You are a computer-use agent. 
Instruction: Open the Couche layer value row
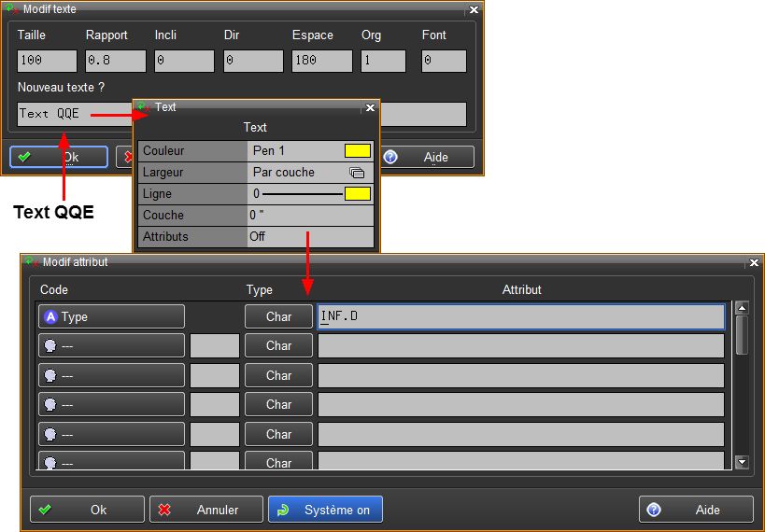pos(310,216)
